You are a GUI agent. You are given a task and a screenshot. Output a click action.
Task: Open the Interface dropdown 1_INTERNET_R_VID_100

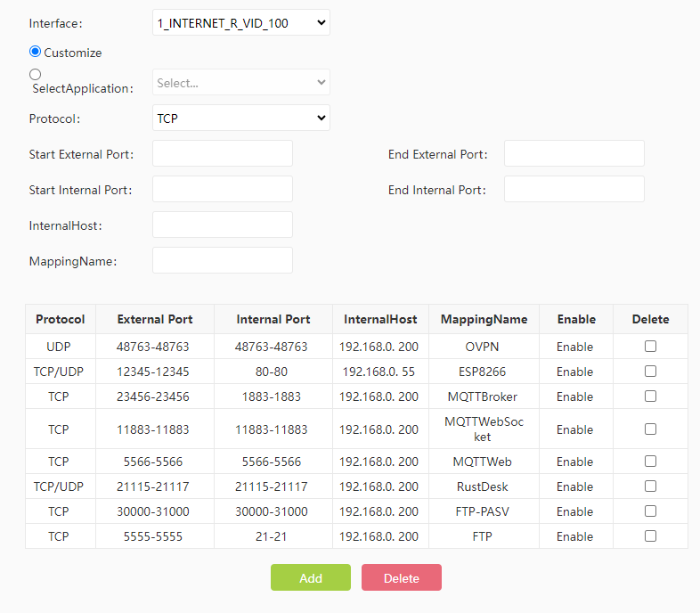click(241, 22)
